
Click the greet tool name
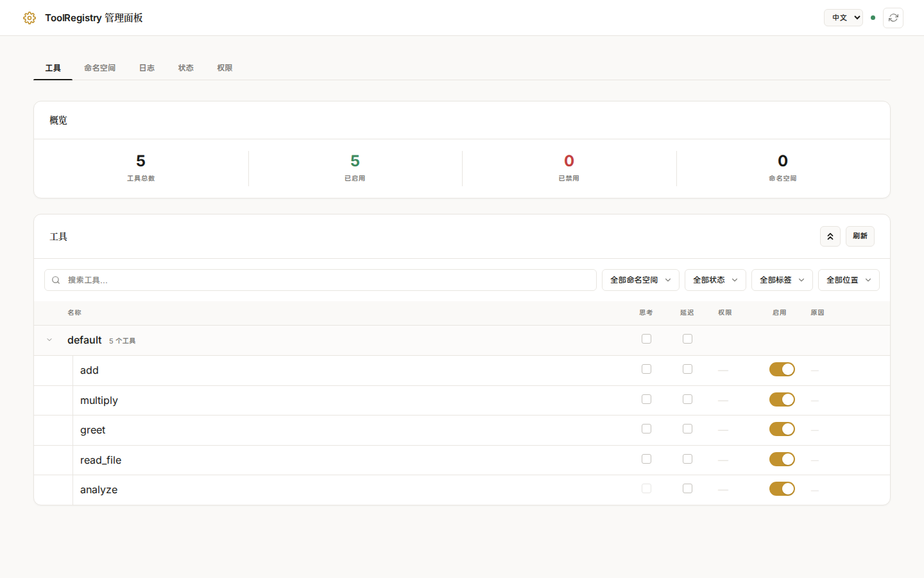coord(92,430)
